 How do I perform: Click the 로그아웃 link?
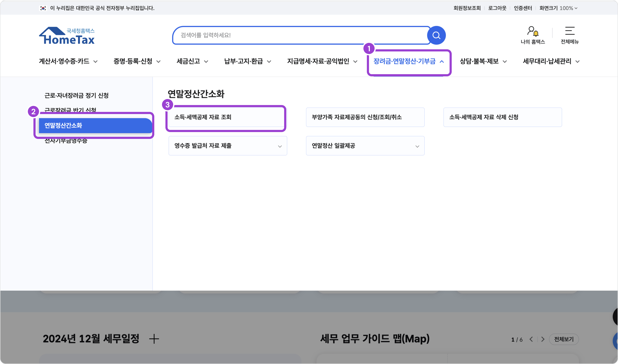point(497,8)
